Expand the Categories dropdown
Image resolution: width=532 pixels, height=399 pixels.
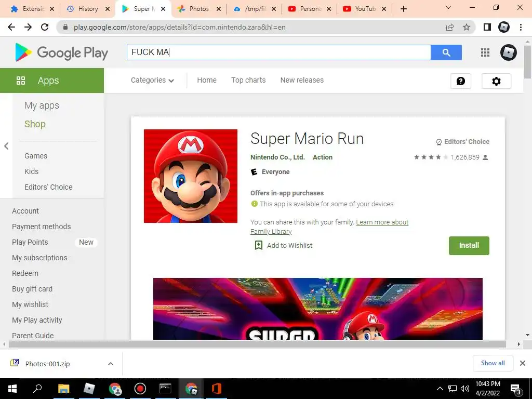tap(152, 80)
